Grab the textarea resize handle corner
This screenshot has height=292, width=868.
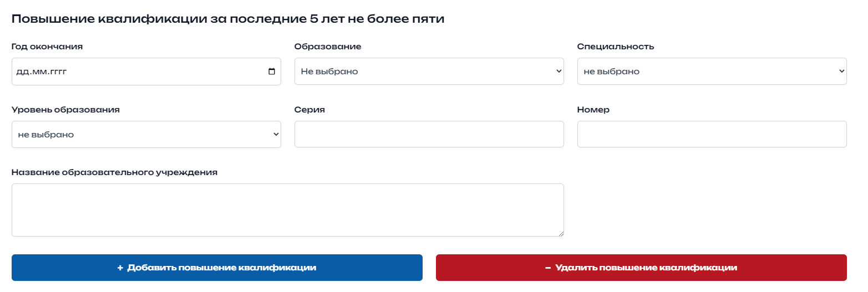[x=561, y=234]
